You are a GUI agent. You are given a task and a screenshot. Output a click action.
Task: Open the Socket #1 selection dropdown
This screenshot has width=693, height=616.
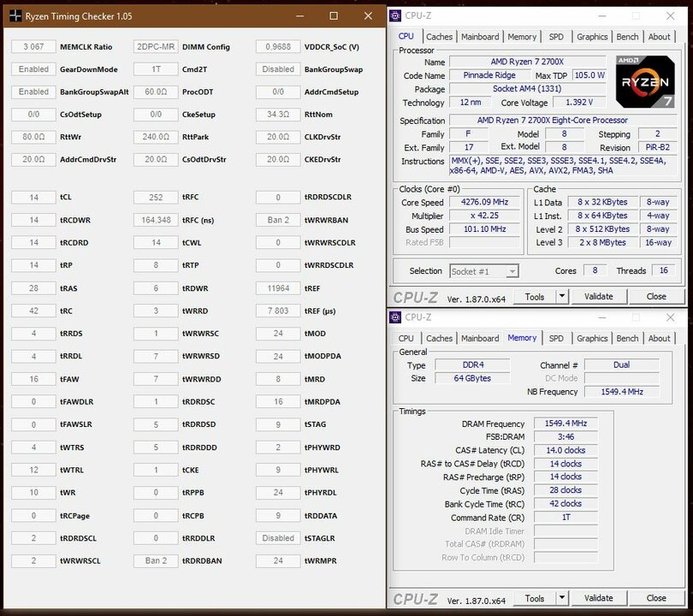pos(484,271)
